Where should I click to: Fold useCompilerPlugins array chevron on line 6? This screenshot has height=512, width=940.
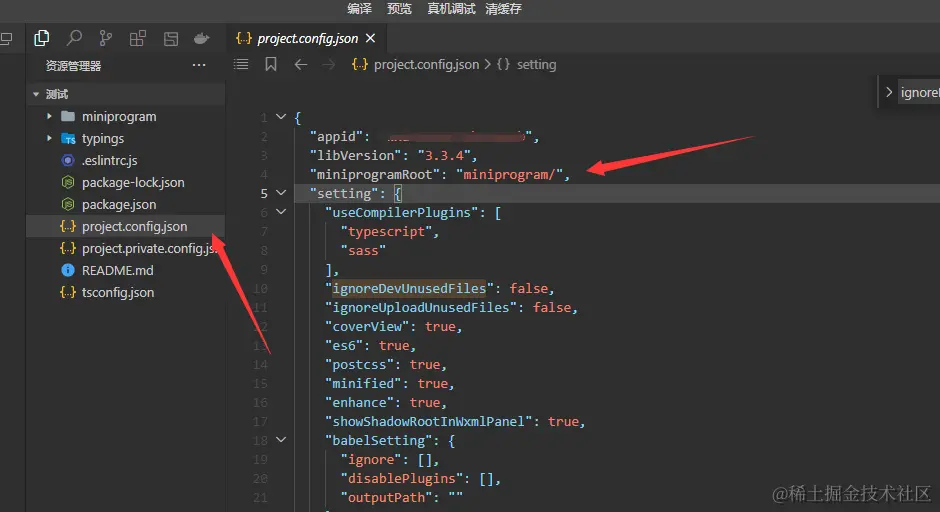point(281,212)
